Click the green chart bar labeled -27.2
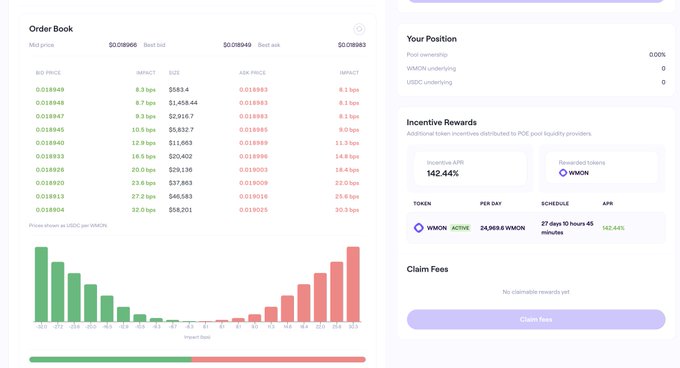680x368 pixels. 58,292
